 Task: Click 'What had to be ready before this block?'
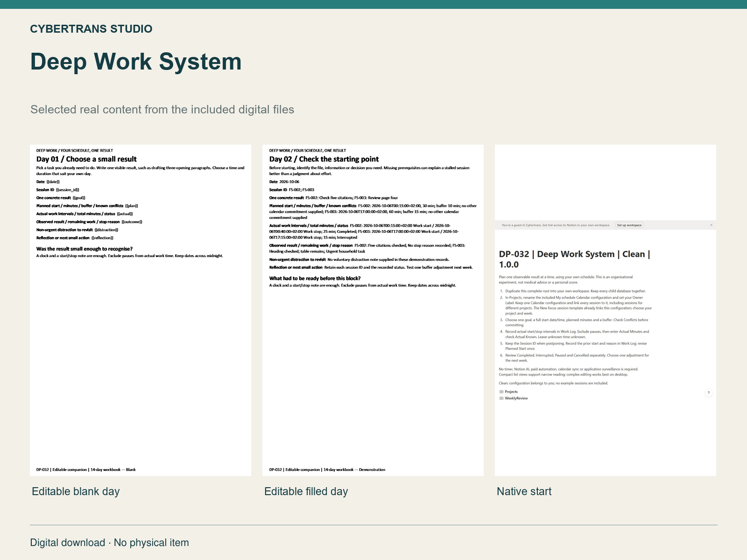click(x=315, y=279)
